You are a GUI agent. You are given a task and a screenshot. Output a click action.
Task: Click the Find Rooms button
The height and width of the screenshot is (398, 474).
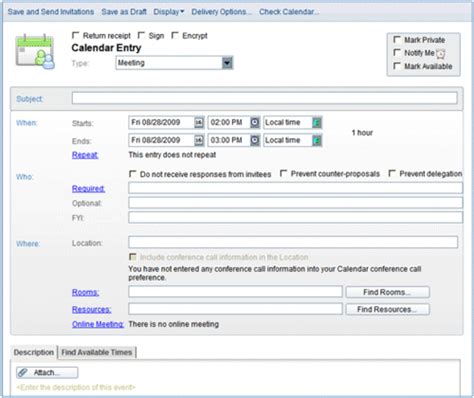point(387,292)
